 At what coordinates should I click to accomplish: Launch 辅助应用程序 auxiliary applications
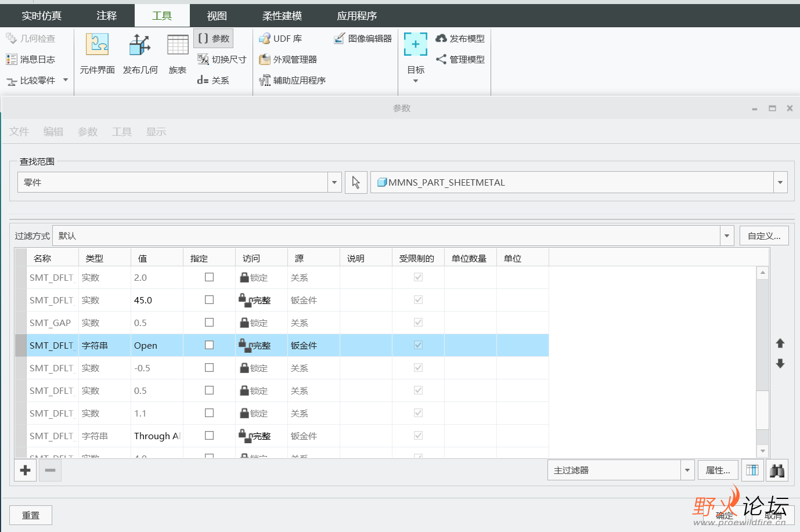point(292,80)
